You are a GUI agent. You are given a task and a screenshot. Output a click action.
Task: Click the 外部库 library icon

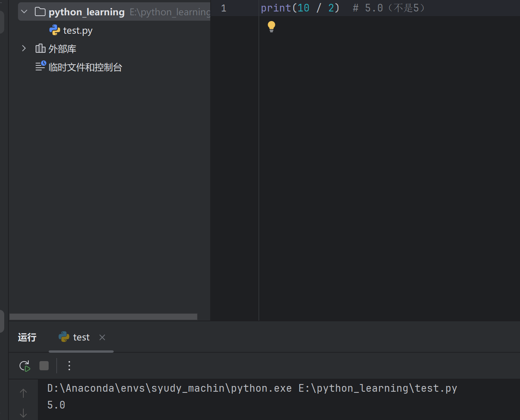point(40,48)
